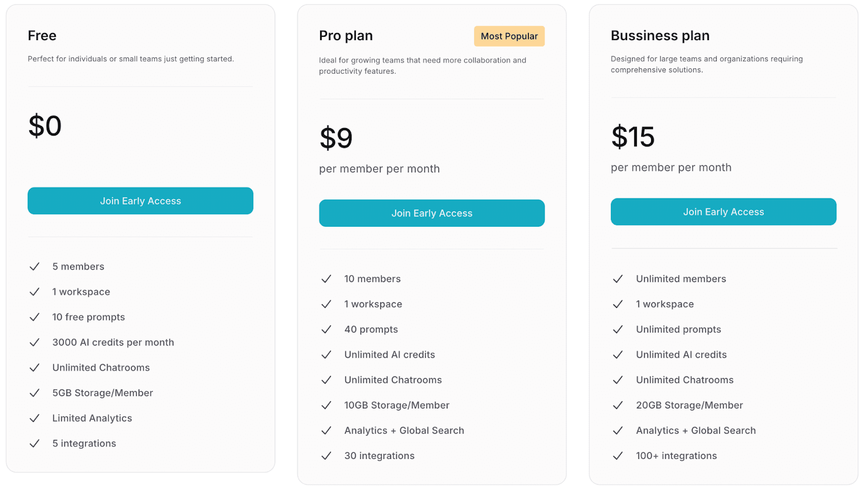Click checkmark beside 20GB Storage/Member
The width and height of the screenshot is (868, 492).
[x=617, y=405]
